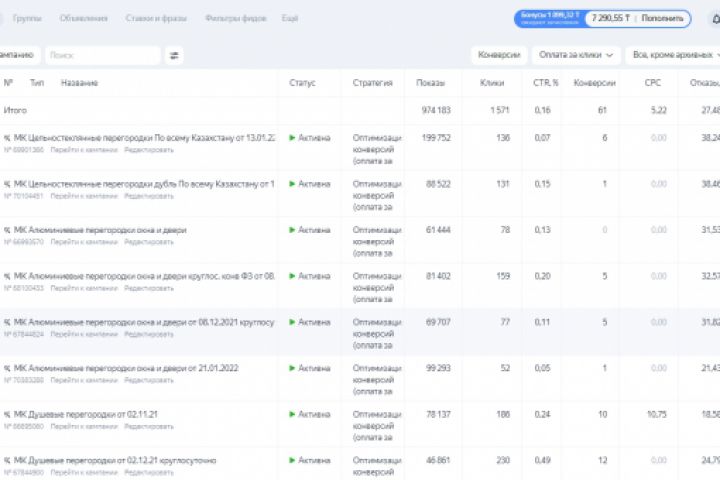This screenshot has height=480, width=720.
Task: Click the type icon of Алюминиевые от 08.12.2021
Action: pyautogui.click(x=7, y=322)
